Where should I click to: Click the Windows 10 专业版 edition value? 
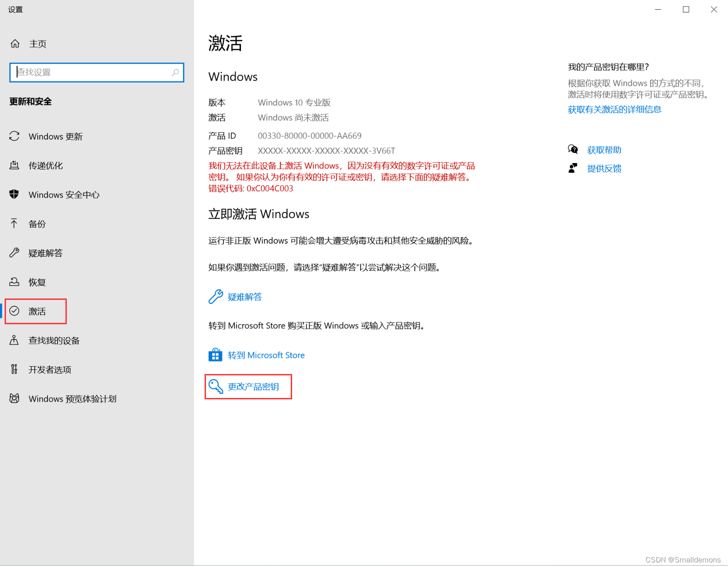294,102
